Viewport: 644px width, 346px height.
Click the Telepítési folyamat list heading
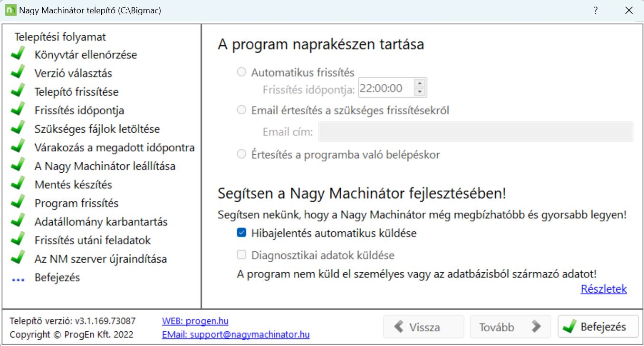60,37
